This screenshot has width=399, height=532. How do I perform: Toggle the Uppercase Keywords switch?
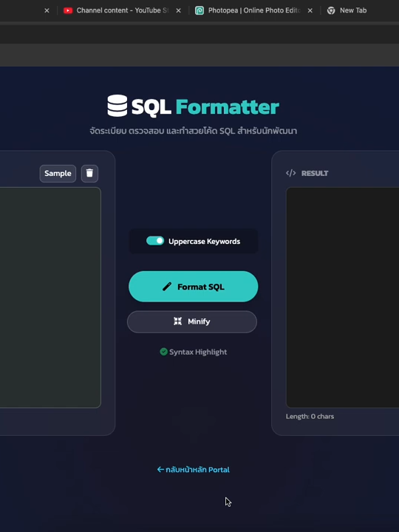[x=155, y=241]
